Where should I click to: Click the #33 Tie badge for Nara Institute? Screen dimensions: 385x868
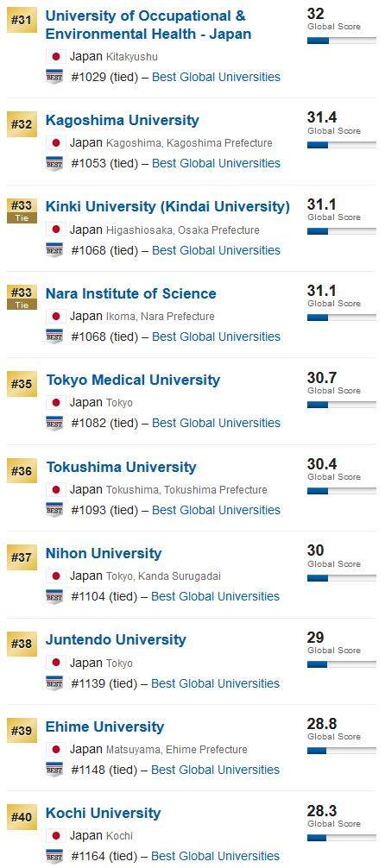point(22,298)
